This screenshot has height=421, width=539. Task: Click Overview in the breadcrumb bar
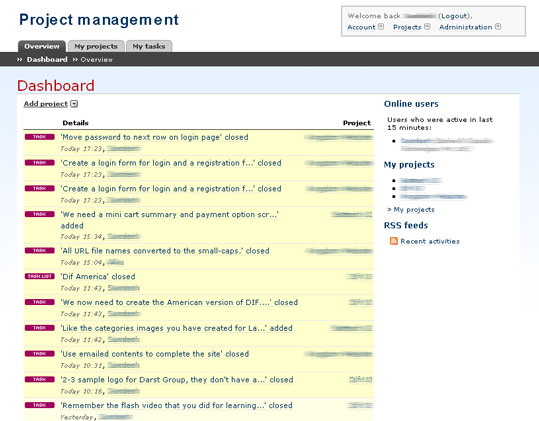97,60
